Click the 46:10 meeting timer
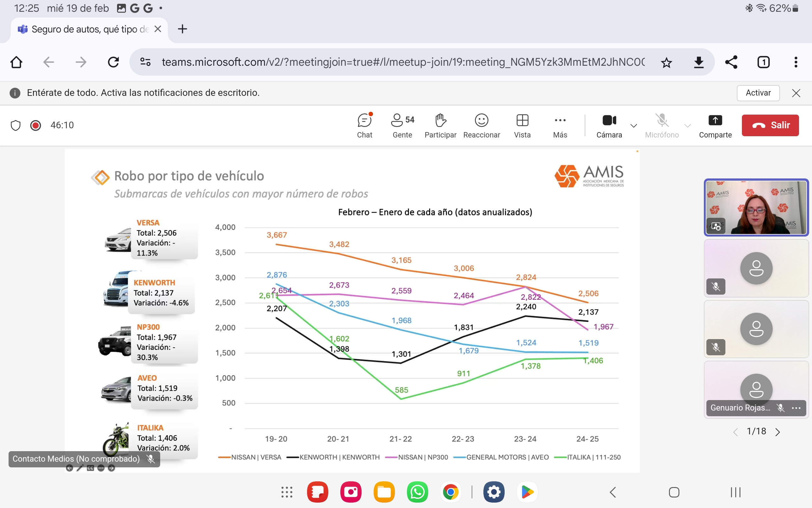The image size is (812, 508). click(x=62, y=125)
